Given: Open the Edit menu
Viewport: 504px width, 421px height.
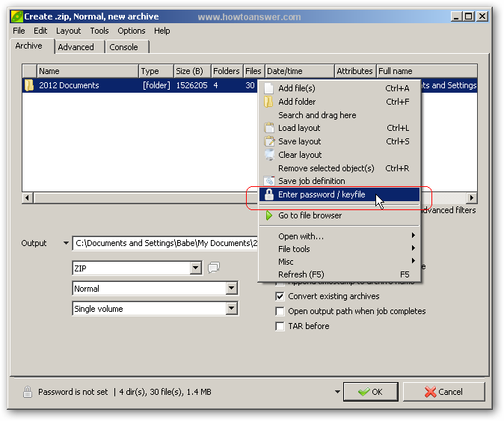Looking at the screenshot, I should pos(40,31).
